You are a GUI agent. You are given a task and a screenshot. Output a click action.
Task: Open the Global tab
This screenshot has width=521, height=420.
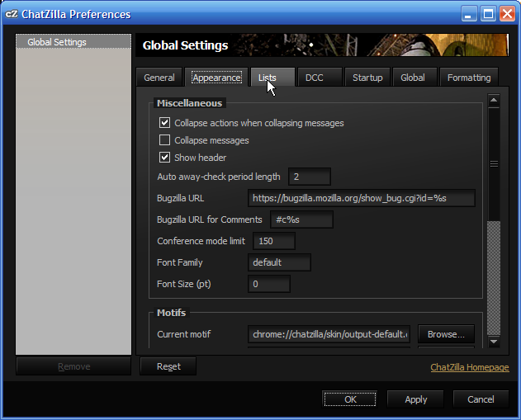point(414,78)
